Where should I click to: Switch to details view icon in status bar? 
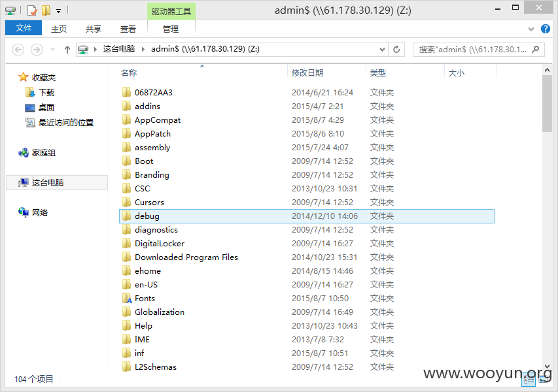point(529,380)
